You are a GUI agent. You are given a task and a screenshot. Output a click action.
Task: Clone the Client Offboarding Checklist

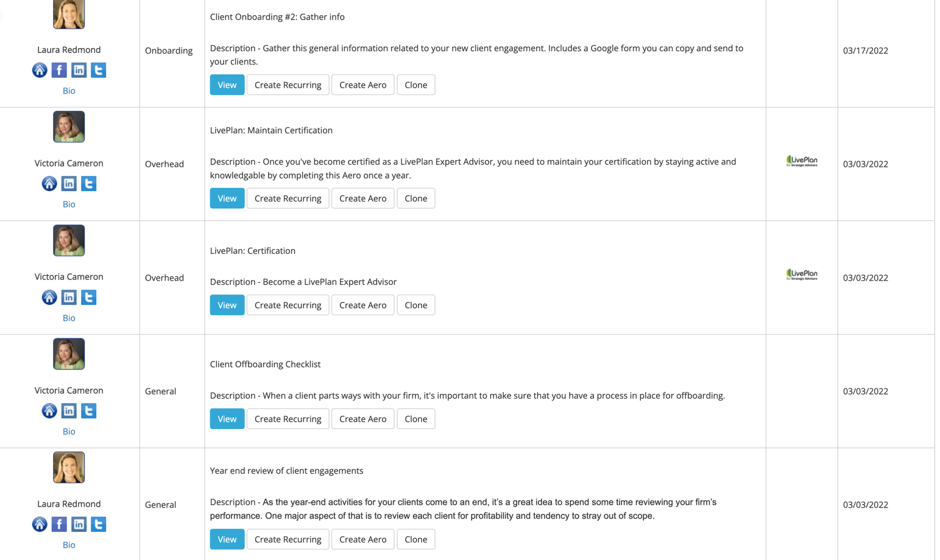tap(416, 419)
